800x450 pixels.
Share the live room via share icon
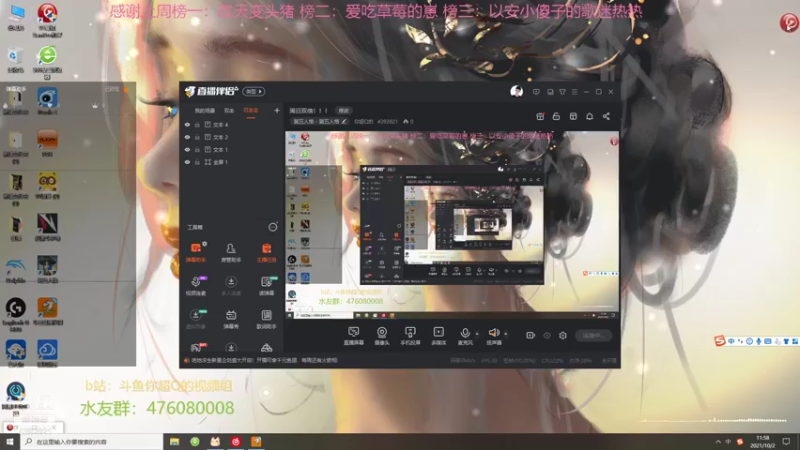[606, 116]
